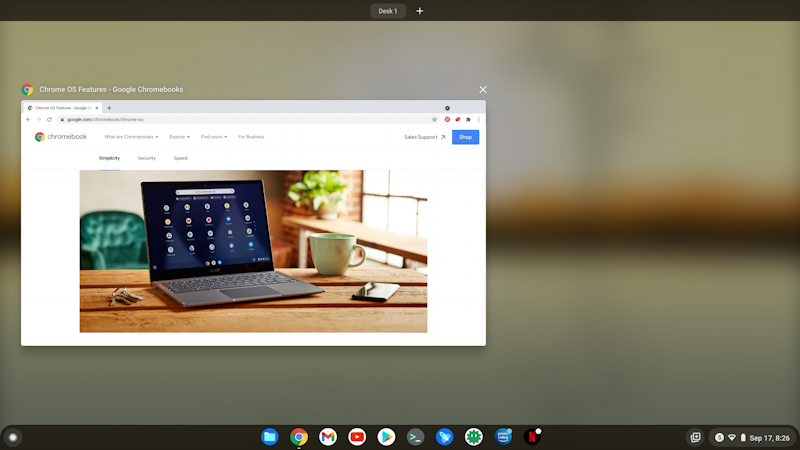Click the red extension icon next to Pinterest
Viewport: 800px width, 450px height.
coord(458,119)
